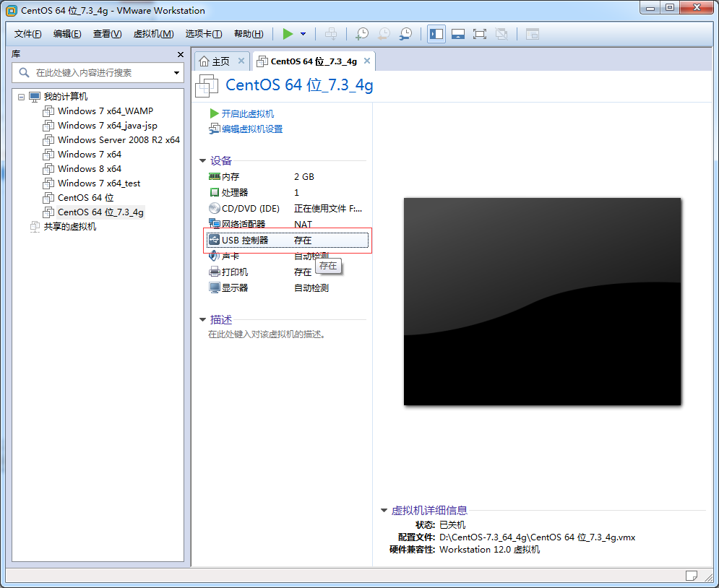Click the Workstation 12.0 虚拟机 compatibility text
Screen dimensions: 719x588
pos(489,550)
